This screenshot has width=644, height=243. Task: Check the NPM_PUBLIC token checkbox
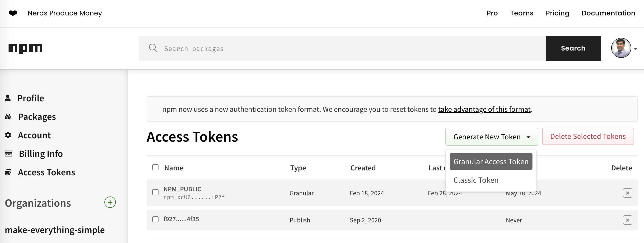tap(155, 192)
